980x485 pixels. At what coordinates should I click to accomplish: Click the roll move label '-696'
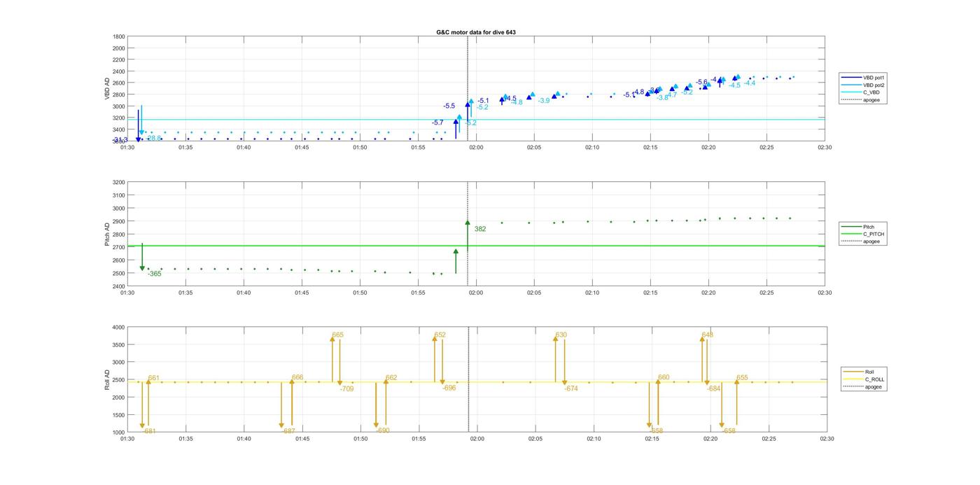click(x=449, y=388)
